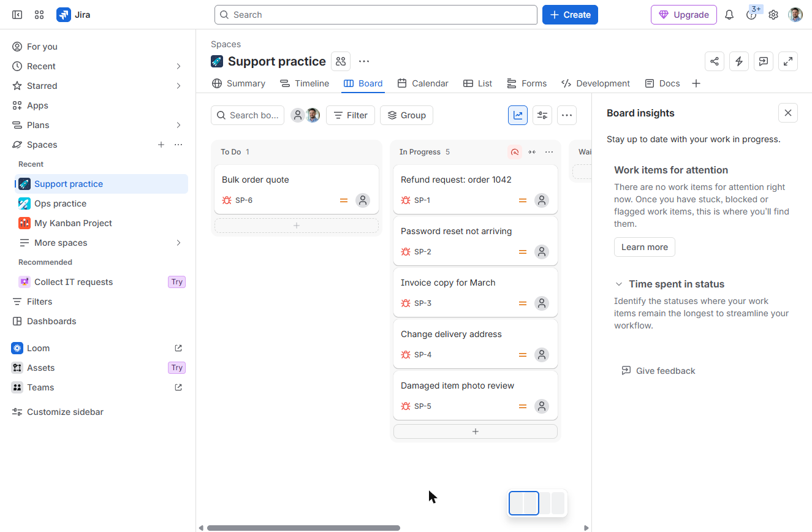Click the bug type icon on SP-5 card
This screenshot has height=532, width=812.
pyautogui.click(x=406, y=406)
